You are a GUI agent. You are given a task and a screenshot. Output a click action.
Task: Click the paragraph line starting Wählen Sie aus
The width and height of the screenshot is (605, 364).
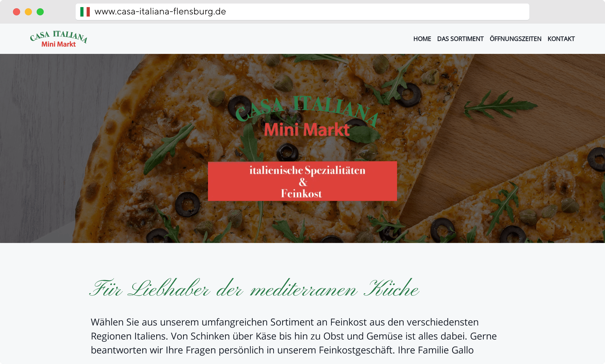[x=285, y=322]
